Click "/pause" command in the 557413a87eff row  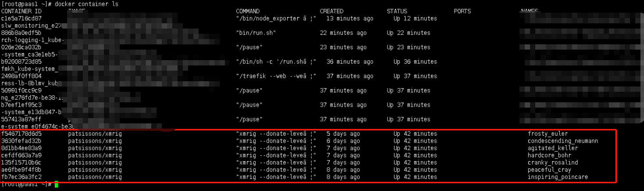[x=249, y=119]
